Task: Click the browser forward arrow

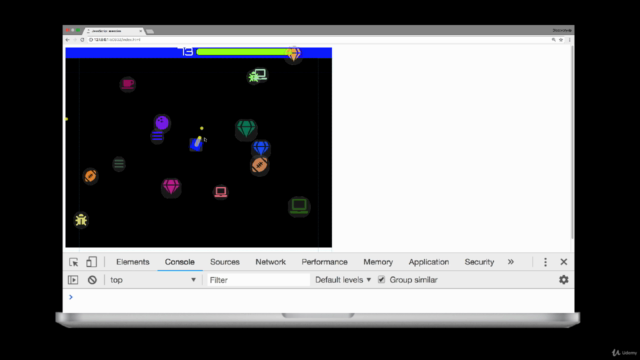Action: (75, 40)
